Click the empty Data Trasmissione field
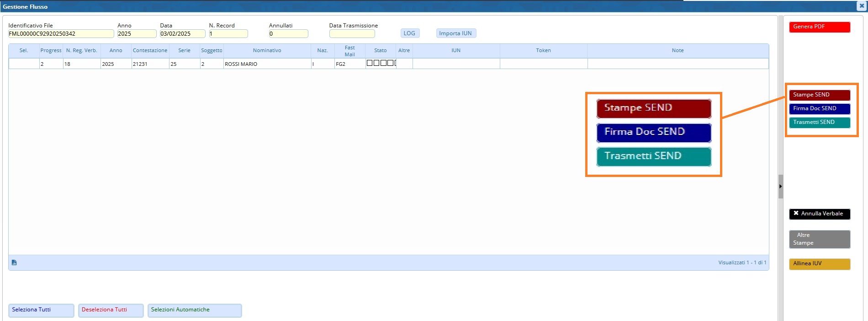 [352, 34]
